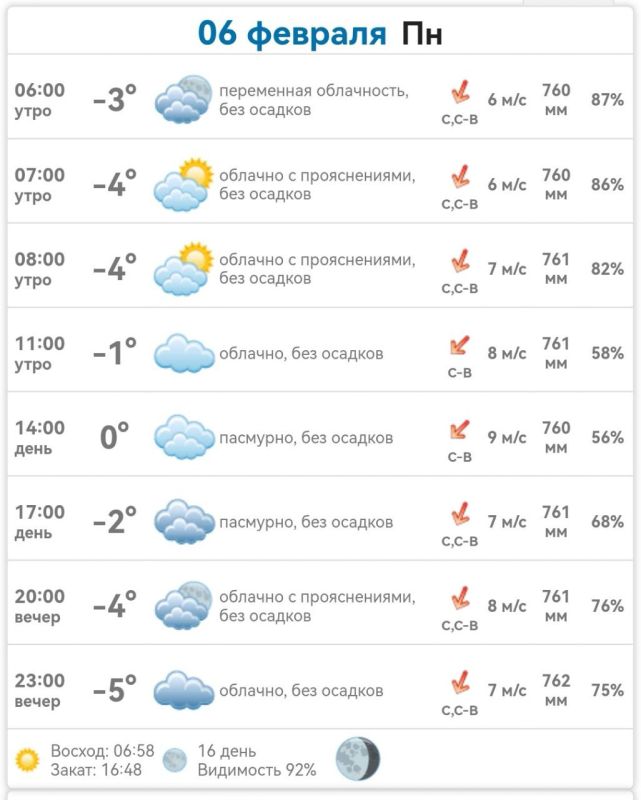
Task: Click the 9 м/с wind speed
Action: pos(507,437)
